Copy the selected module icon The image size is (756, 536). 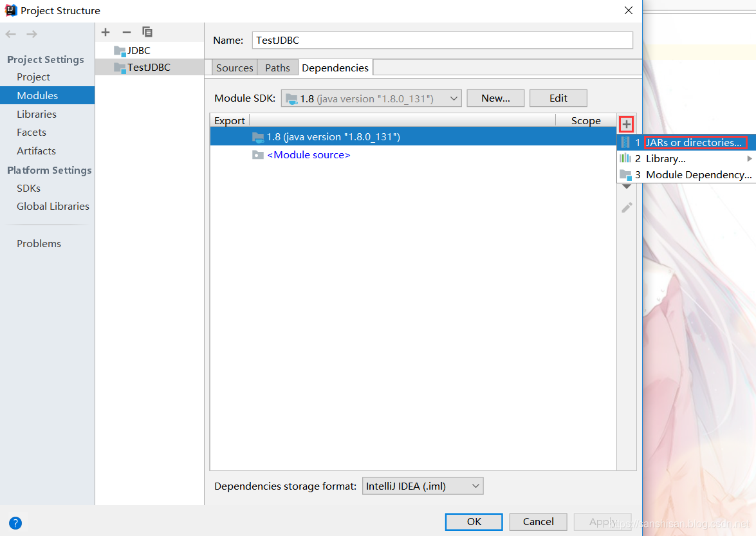(147, 32)
